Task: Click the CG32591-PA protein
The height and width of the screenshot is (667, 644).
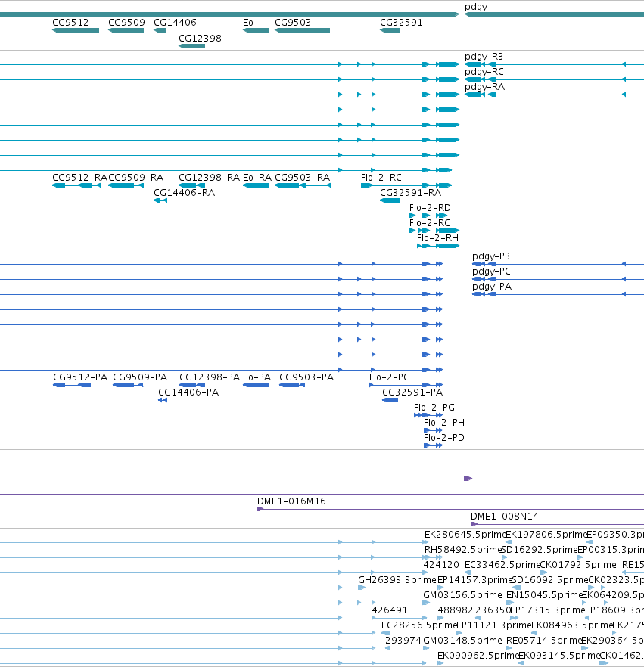Action: [390, 400]
